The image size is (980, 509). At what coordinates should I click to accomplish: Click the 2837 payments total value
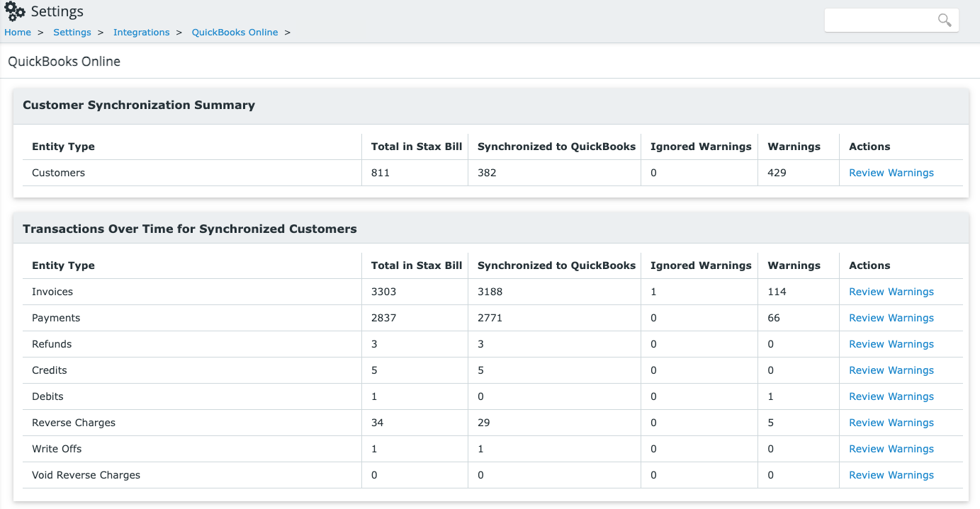383,318
